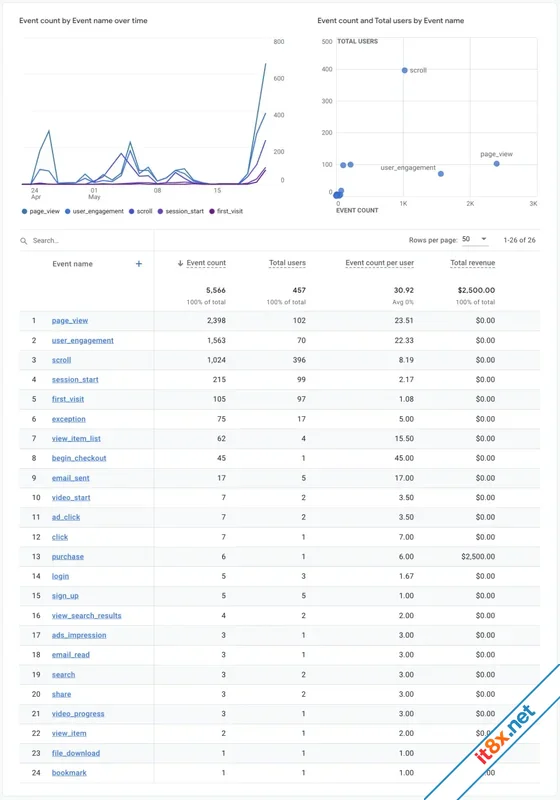
Task: Open the first_visit event link
Action: tap(68, 399)
